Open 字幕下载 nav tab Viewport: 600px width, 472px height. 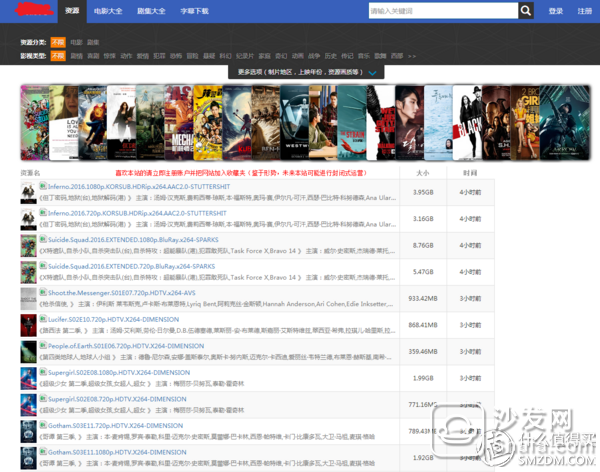[x=194, y=11]
